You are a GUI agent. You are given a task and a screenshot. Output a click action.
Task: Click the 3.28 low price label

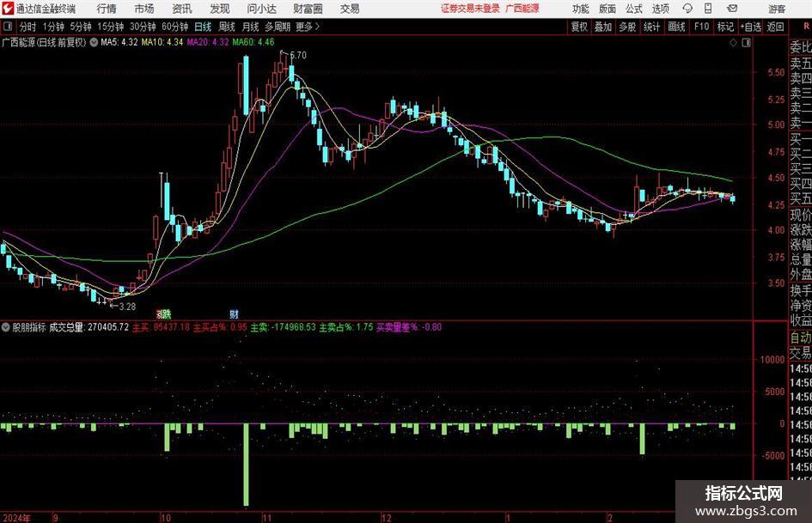(127, 307)
